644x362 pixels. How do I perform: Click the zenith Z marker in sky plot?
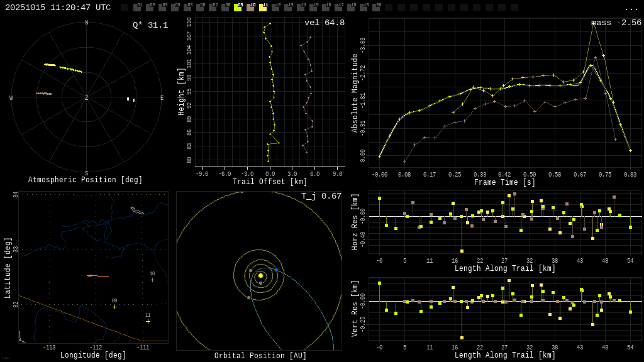[x=87, y=98]
